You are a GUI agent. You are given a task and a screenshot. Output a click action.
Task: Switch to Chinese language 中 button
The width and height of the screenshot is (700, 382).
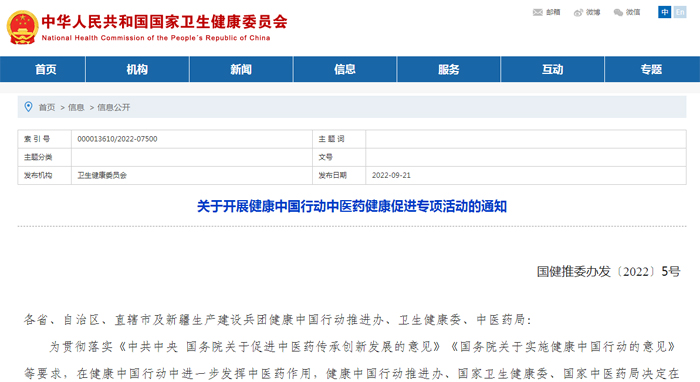665,12
